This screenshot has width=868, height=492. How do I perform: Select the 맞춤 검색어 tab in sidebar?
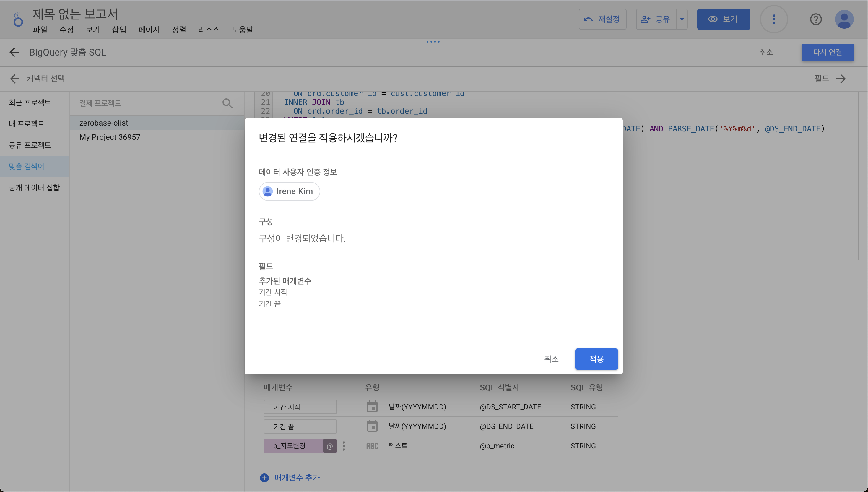[x=26, y=166]
